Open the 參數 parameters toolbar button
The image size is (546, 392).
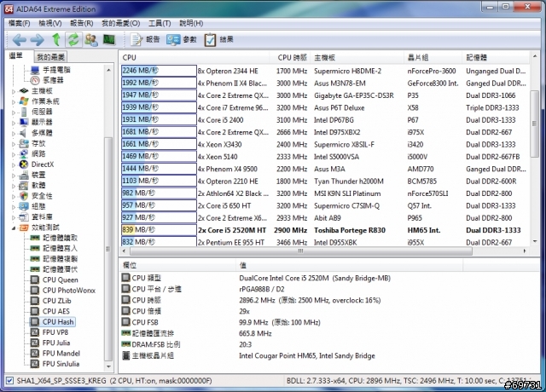click(x=182, y=40)
